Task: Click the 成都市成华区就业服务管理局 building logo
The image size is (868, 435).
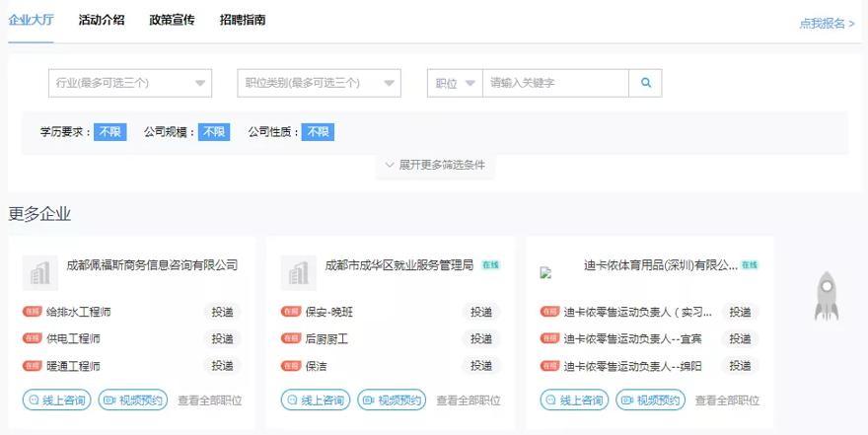Action: 298,273
